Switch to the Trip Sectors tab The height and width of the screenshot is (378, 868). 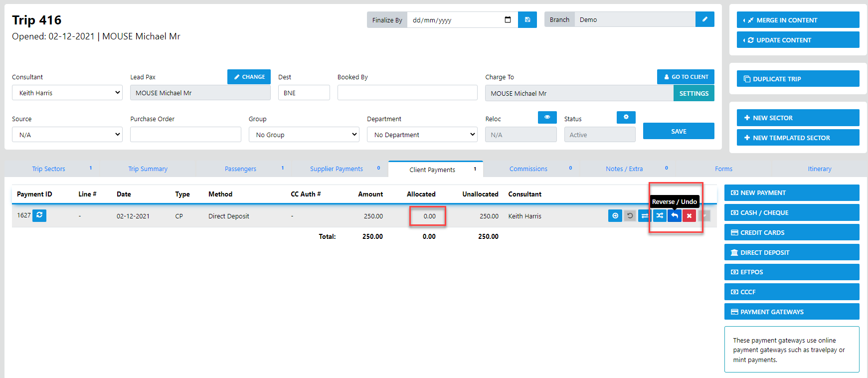pyautogui.click(x=48, y=169)
